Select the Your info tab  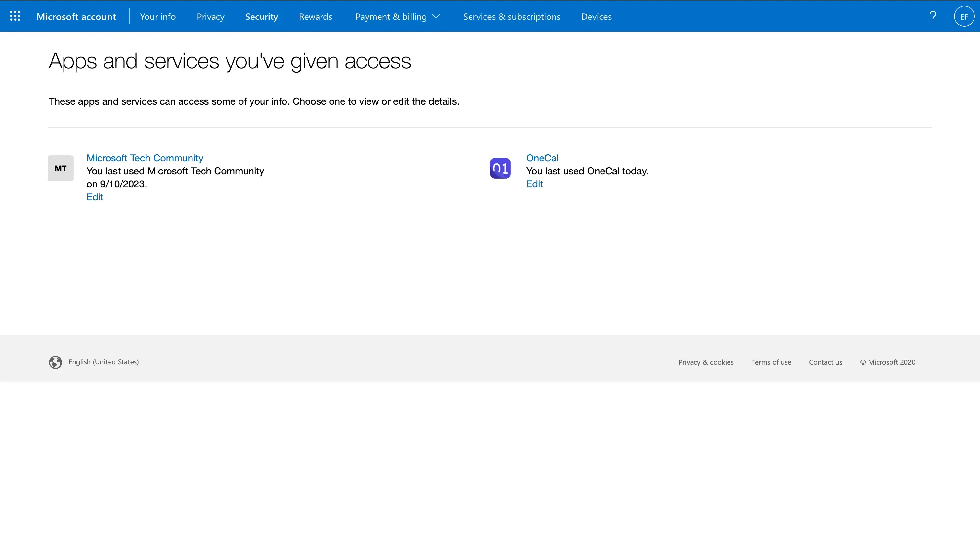[157, 16]
